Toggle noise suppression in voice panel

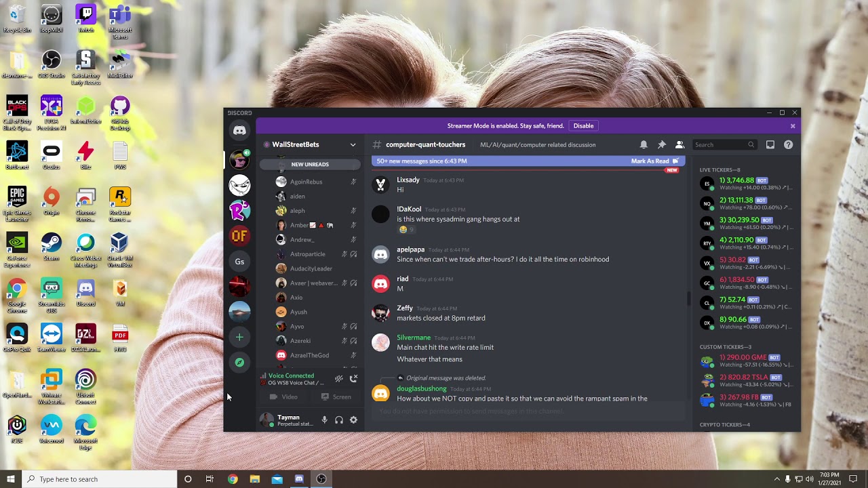339,379
